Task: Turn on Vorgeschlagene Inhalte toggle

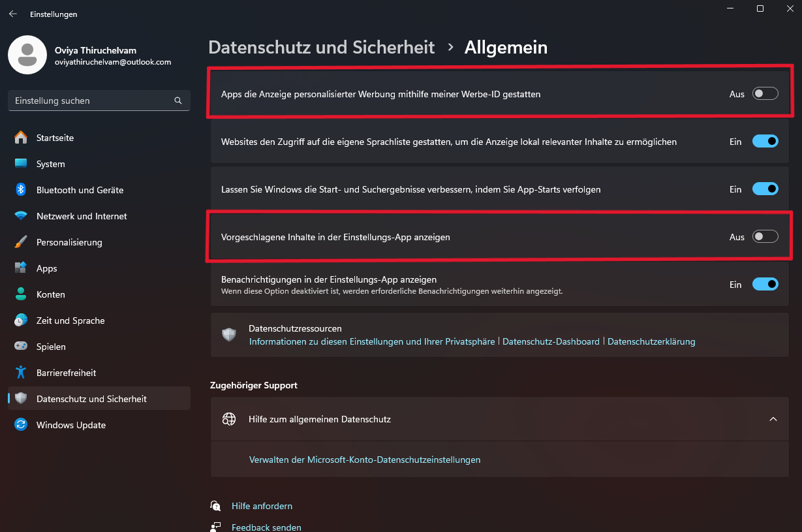Action: coord(765,237)
